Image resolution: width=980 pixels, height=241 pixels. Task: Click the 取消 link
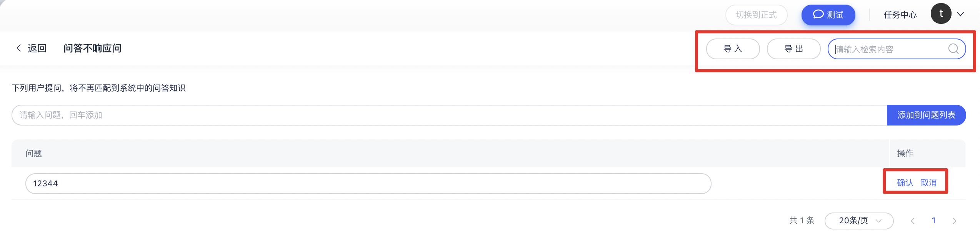(x=928, y=183)
